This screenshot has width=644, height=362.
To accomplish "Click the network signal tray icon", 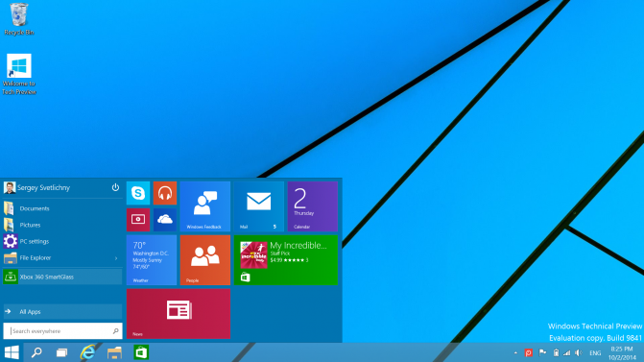I will (x=567, y=352).
